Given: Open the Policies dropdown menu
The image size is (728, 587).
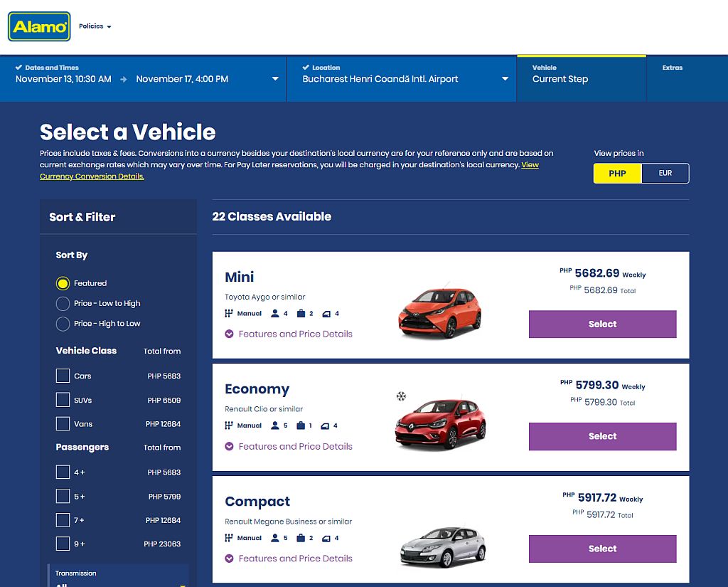Looking at the screenshot, I should pos(95,26).
